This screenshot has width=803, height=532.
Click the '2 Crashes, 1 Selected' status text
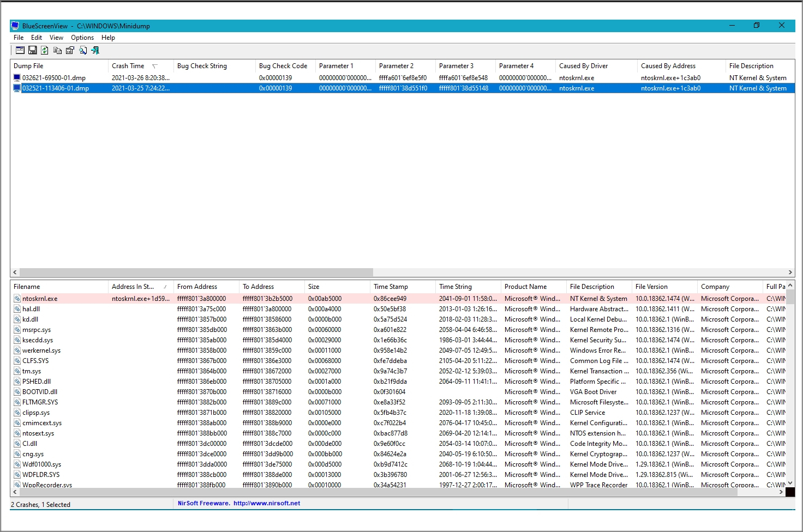click(40, 505)
